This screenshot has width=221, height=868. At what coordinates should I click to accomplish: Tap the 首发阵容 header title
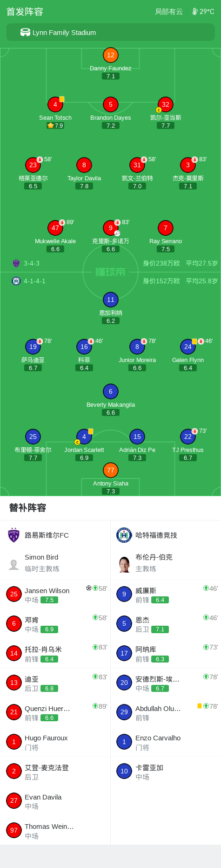[25, 12]
